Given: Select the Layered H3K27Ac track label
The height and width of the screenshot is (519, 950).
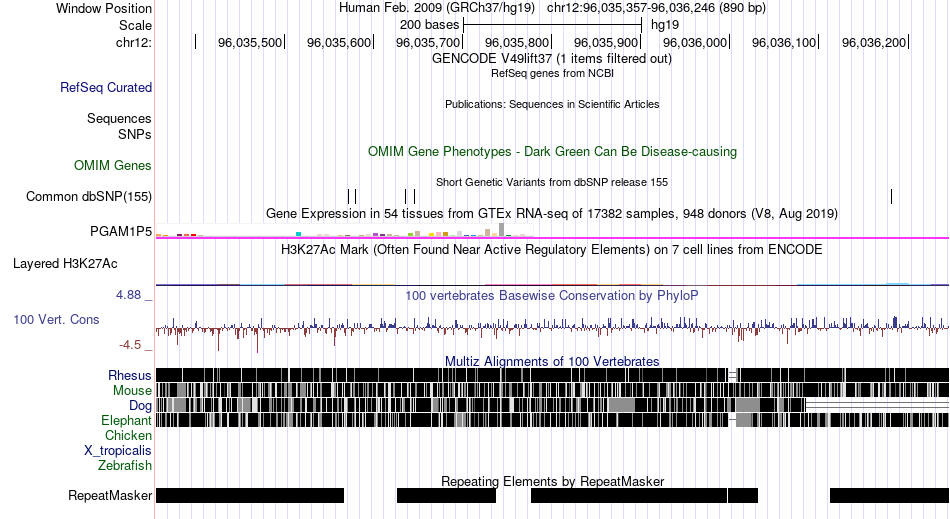Looking at the screenshot, I should [65, 263].
